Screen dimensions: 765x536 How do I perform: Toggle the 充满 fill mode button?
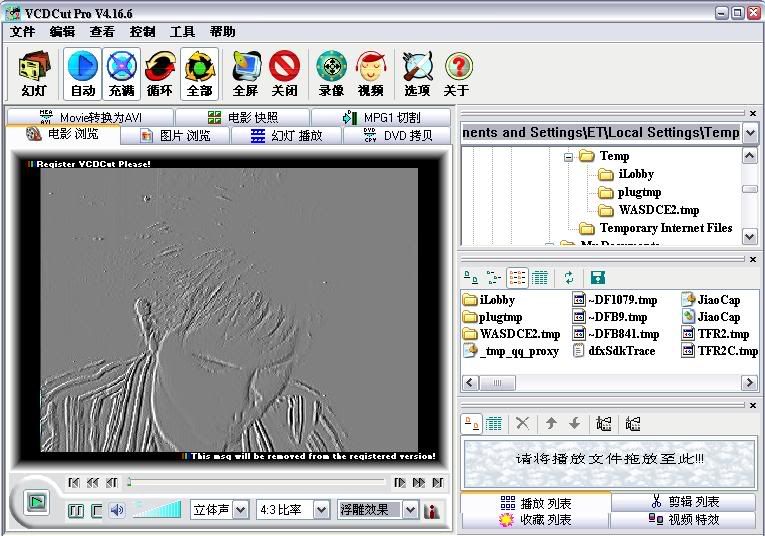coord(121,74)
